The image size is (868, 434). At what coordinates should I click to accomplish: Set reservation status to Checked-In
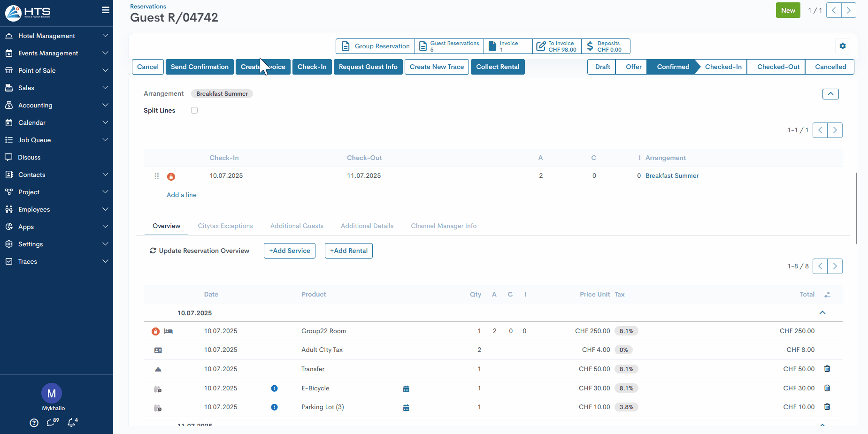722,67
